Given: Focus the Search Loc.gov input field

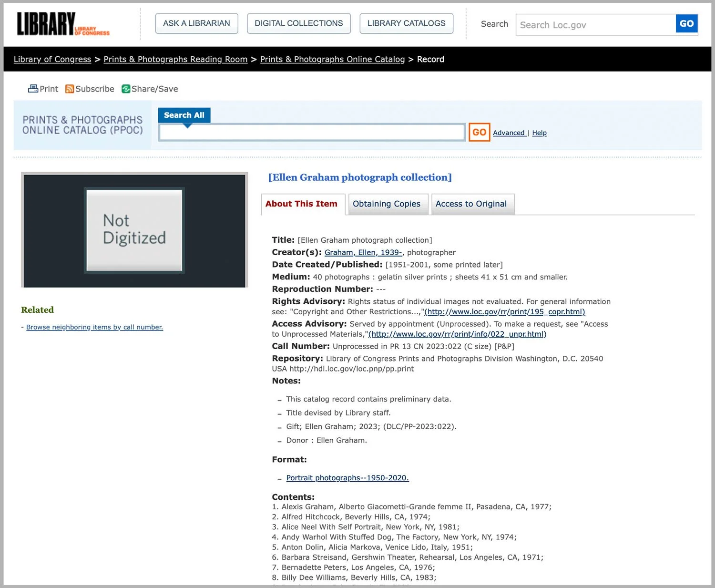Looking at the screenshot, I should coord(596,25).
